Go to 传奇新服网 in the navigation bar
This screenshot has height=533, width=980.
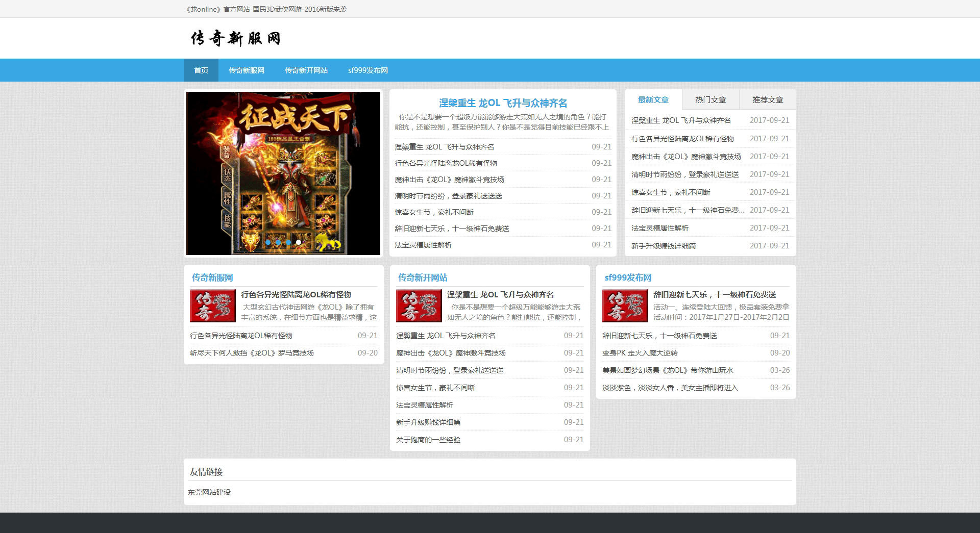[247, 70]
